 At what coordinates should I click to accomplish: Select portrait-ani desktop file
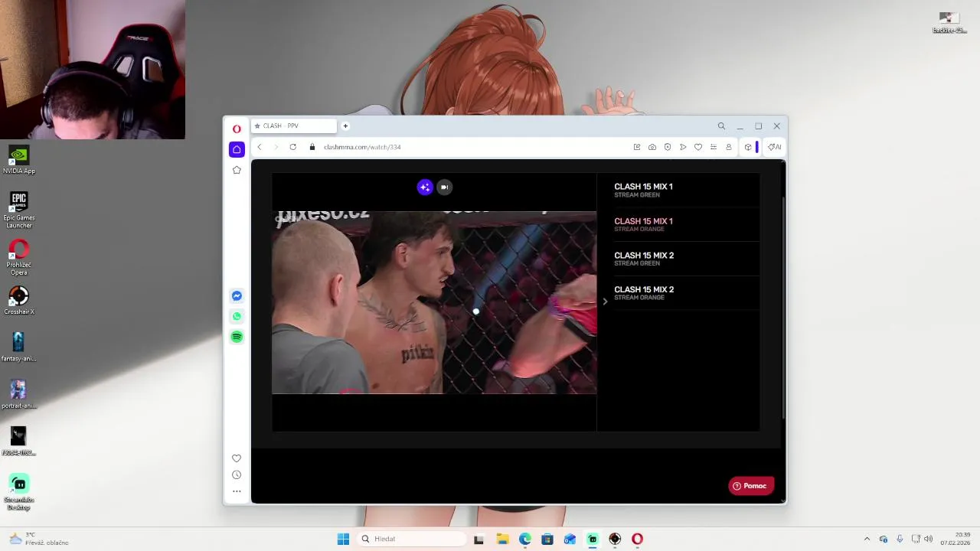coord(18,394)
